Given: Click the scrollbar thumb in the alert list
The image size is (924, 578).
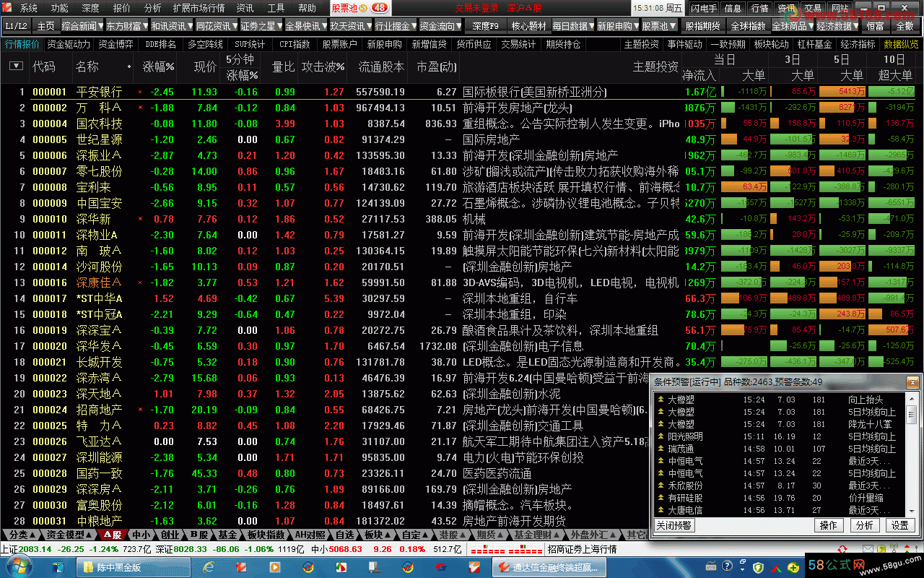Looking at the screenshot, I should (912, 416).
